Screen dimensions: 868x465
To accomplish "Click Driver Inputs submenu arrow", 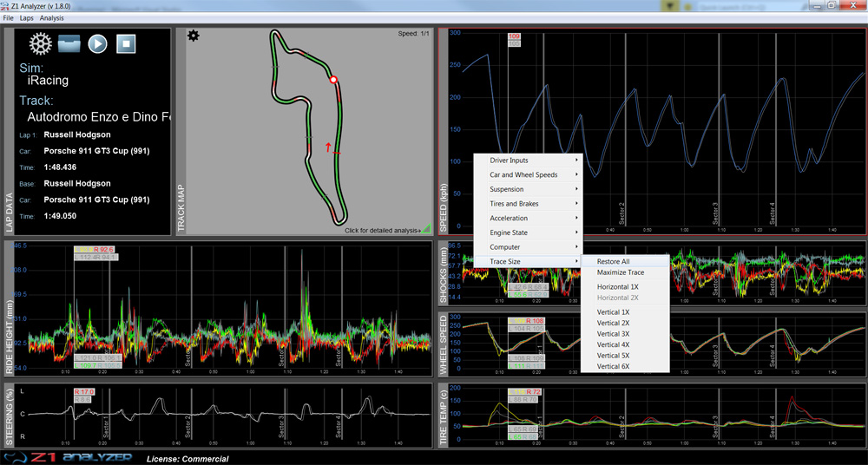I will pyautogui.click(x=576, y=160).
